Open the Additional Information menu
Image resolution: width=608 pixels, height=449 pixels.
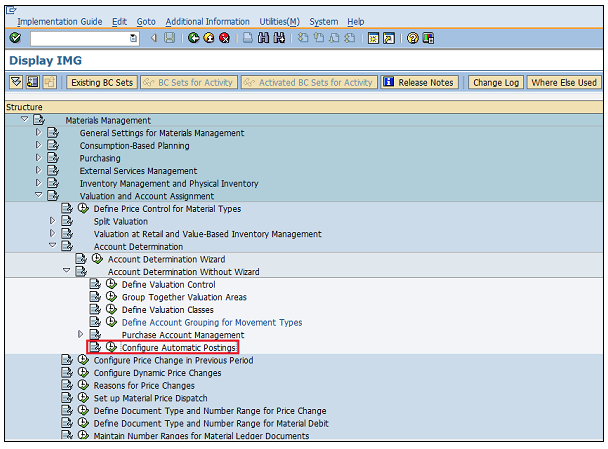tap(207, 21)
